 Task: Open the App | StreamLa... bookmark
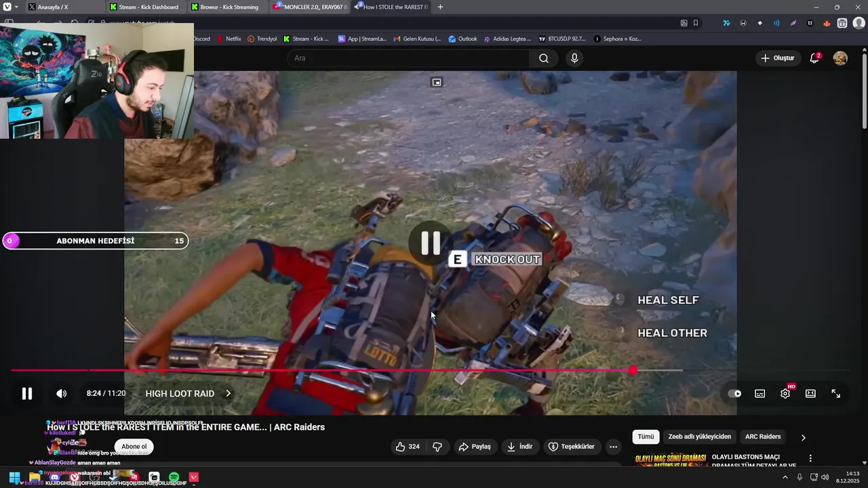(x=363, y=39)
